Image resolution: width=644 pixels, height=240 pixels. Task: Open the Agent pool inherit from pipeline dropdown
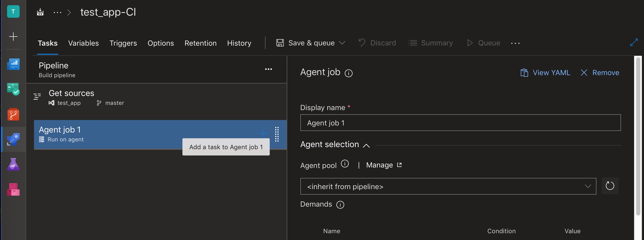pyautogui.click(x=448, y=186)
